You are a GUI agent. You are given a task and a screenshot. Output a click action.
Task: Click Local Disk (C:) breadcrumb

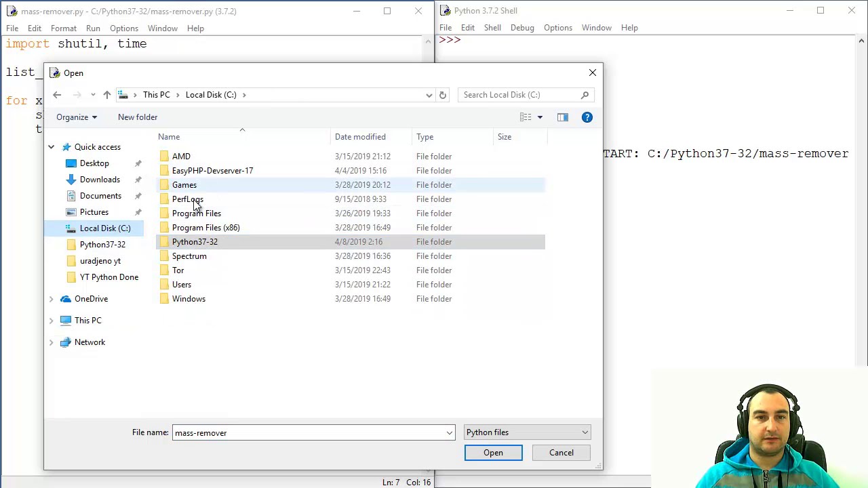[211, 95]
